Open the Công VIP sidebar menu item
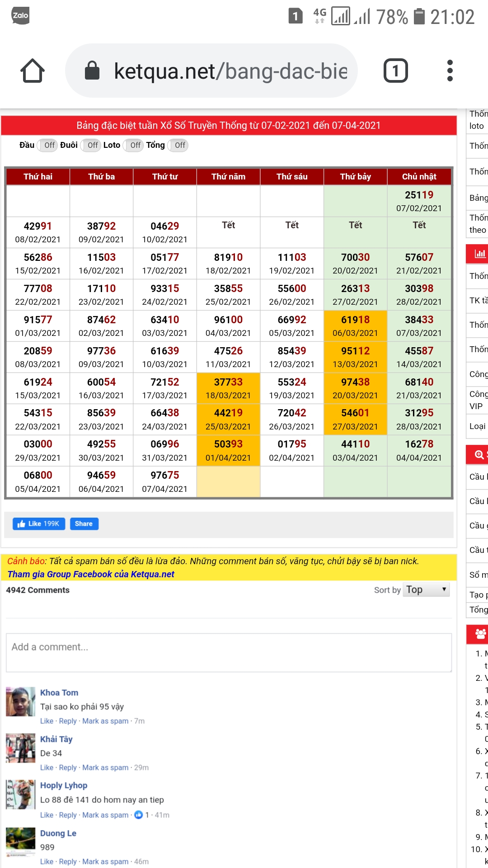 pos(478,400)
